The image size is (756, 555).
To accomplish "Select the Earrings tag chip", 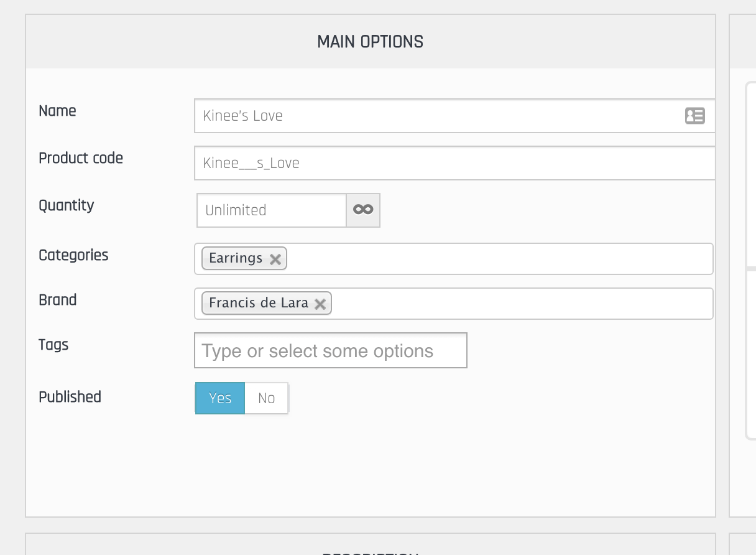I will click(236, 258).
